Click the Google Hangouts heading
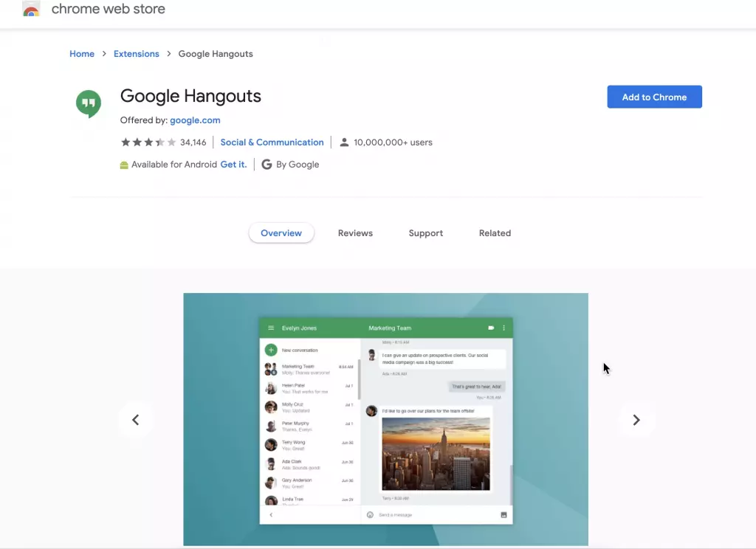Screen dimensions: 756x549 click(190, 96)
